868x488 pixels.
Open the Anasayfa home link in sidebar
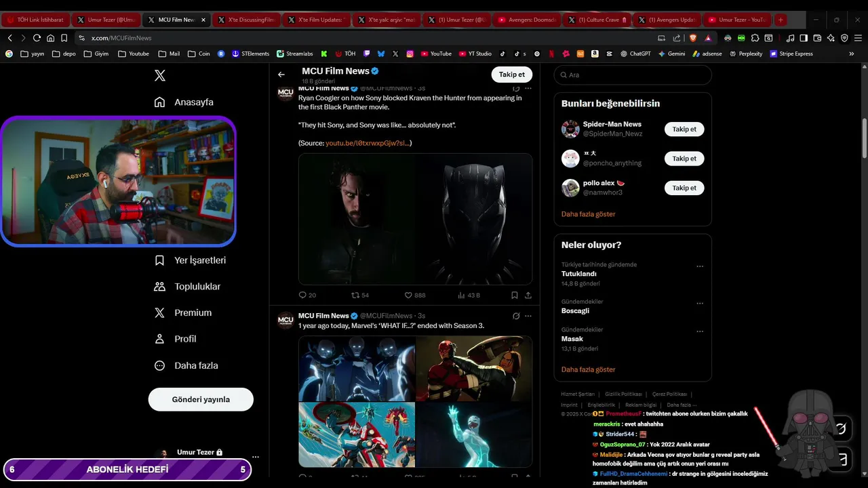point(184,102)
